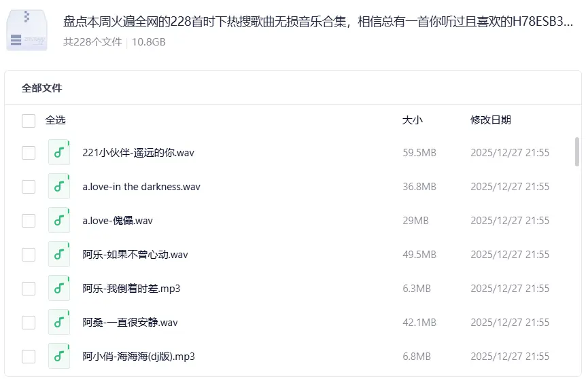Click the file list vertical scrollbar thumb
Viewport: 588px width, 379px height.
[x=576, y=152]
